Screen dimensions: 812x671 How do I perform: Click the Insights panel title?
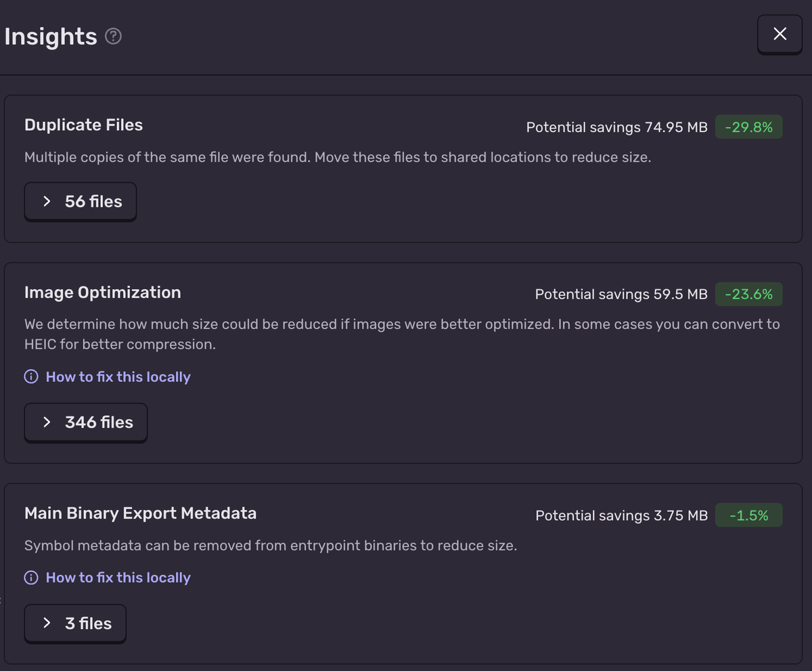pos(51,37)
